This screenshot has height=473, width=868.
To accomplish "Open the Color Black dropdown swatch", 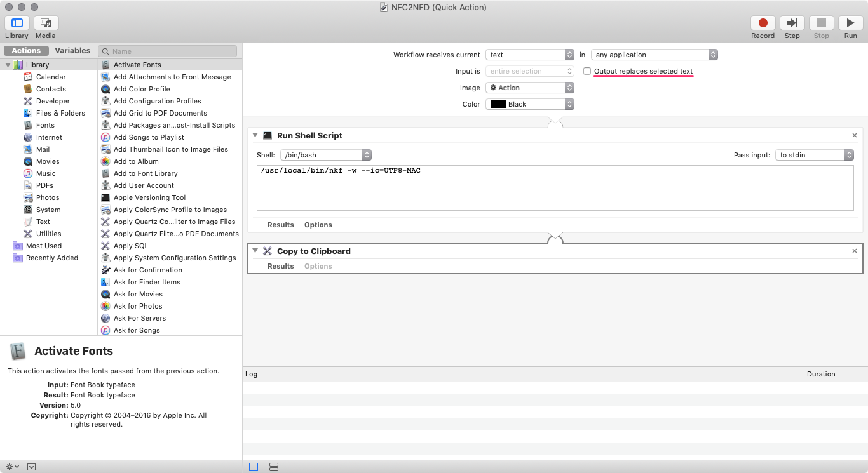I will [x=530, y=104].
